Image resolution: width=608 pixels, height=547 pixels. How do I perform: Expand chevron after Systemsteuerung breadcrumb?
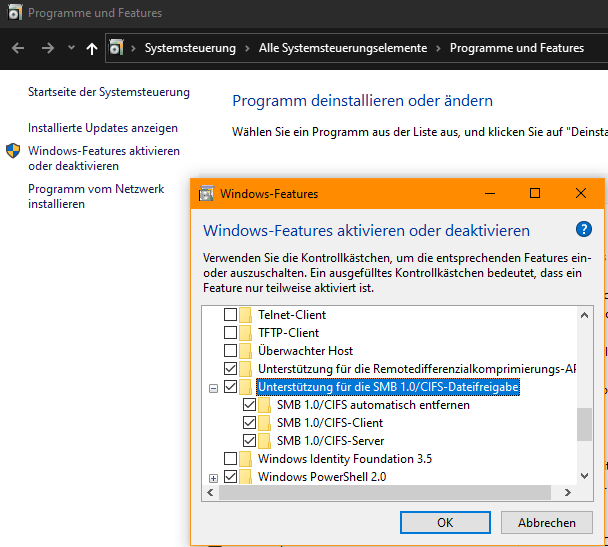pyautogui.click(x=247, y=48)
